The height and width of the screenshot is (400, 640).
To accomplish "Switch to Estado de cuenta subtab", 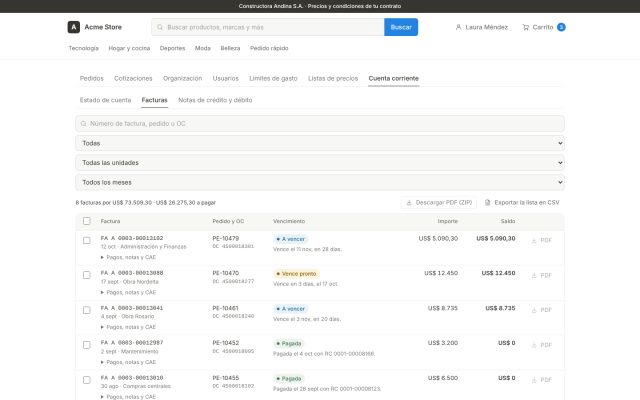I will 105,100.
